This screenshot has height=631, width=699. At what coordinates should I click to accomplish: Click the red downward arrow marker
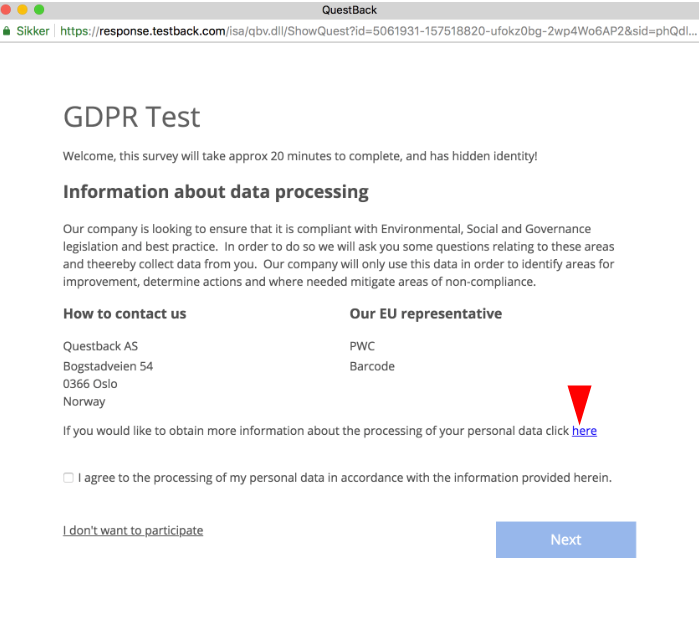tap(579, 404)
